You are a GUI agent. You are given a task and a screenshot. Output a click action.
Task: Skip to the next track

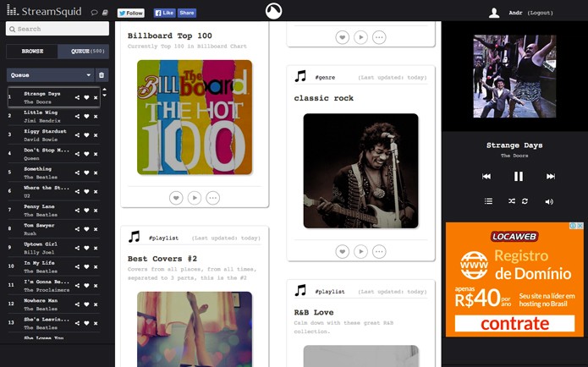551,176
